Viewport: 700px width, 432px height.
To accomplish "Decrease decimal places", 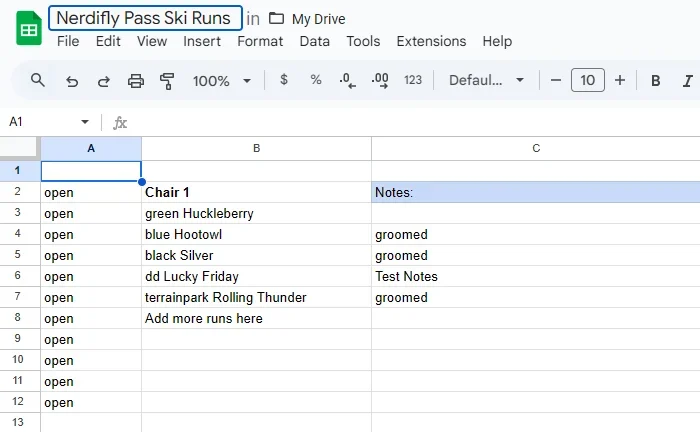I will [347, 80].
